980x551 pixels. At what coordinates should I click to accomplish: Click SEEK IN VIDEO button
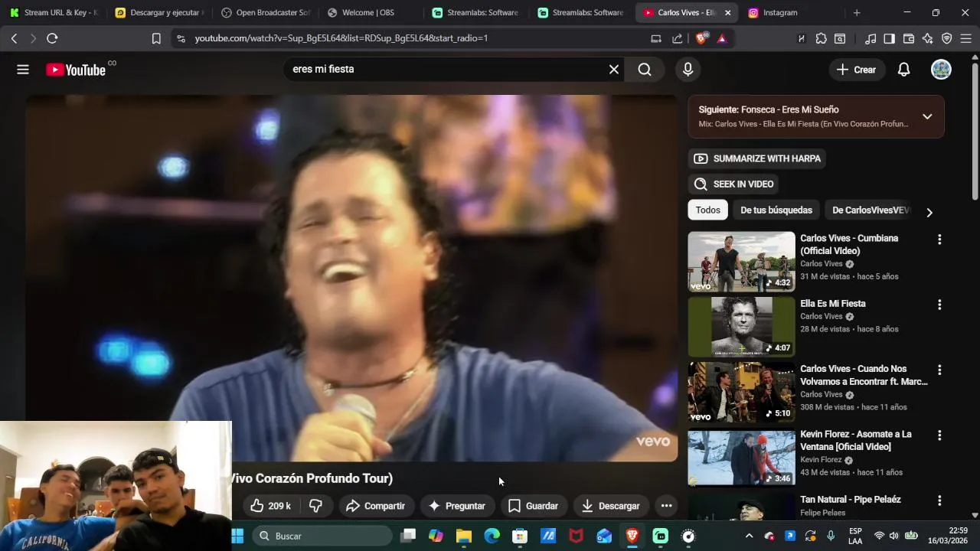pyautogui.click(x=734, y=184)
